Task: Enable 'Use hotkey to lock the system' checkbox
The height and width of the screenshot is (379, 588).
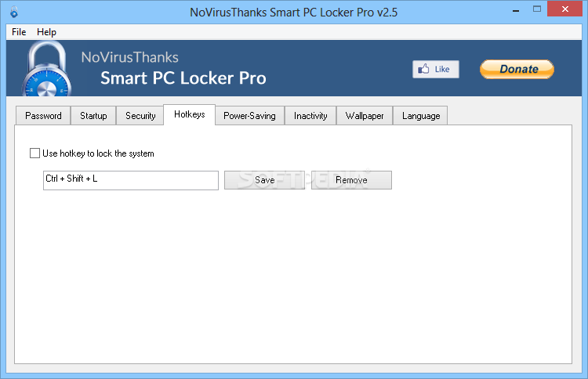Action: 34,153
